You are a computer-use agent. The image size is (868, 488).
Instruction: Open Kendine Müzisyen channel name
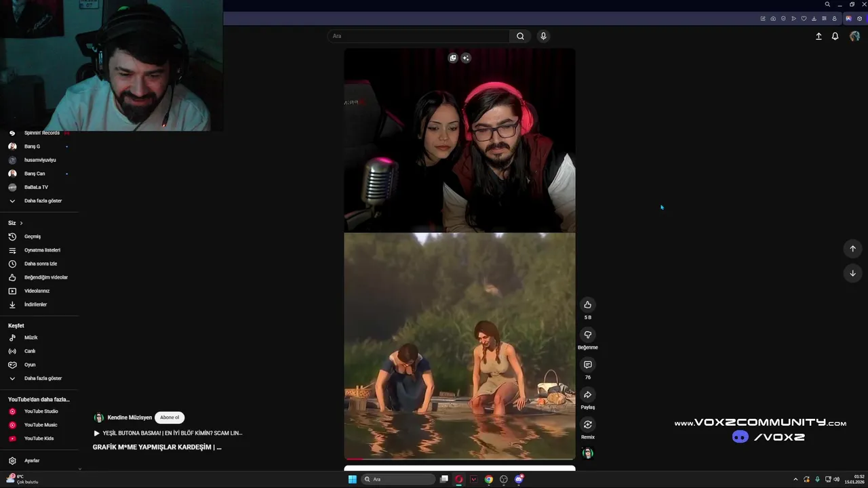click(x=130, y=418)
